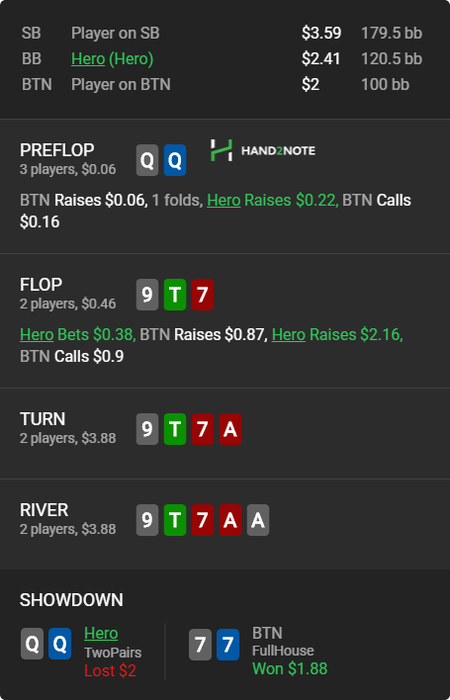Open Hero link in player list
This screenshot has height=700, width=450.
88,59
